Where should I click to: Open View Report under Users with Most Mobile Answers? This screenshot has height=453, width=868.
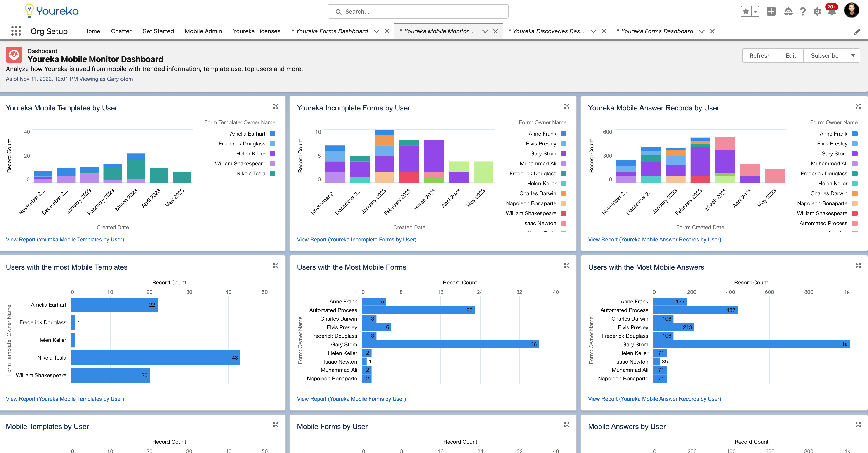click(654, 399)
